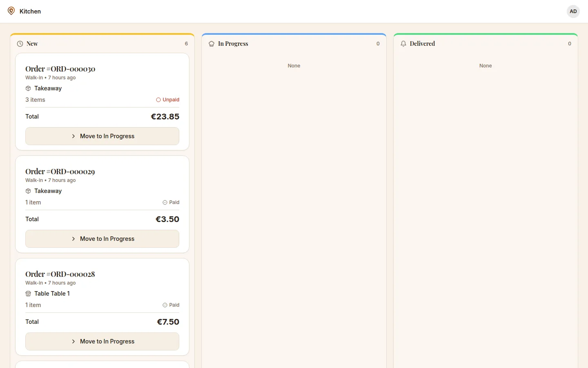
Task: Click the Takeaway label on ORD-000029
Action: coord(48,191)
